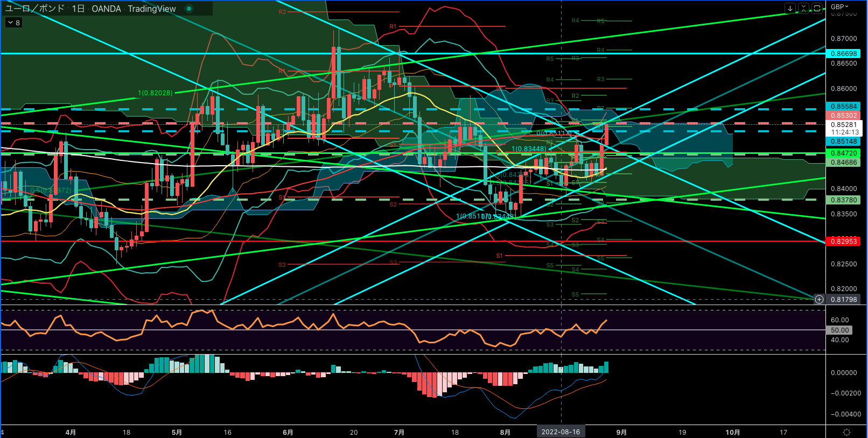Select the 0.83780 light green price label

[x=843, y=200]
